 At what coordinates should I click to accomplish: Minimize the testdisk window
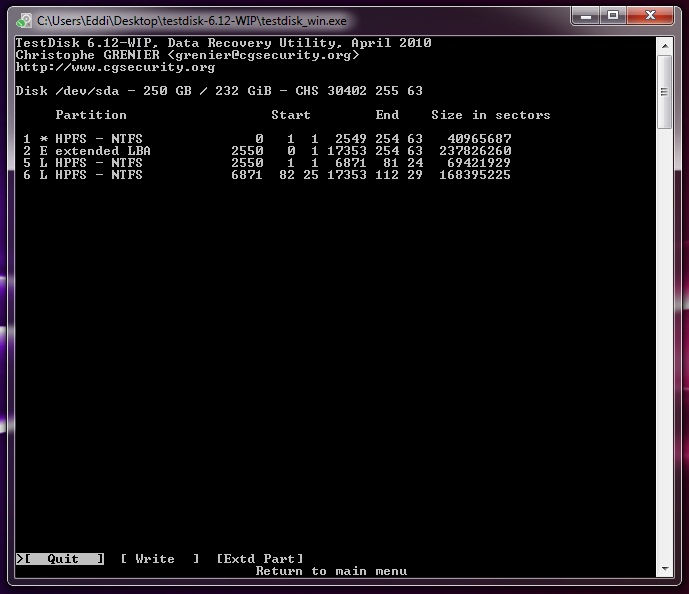585,16
